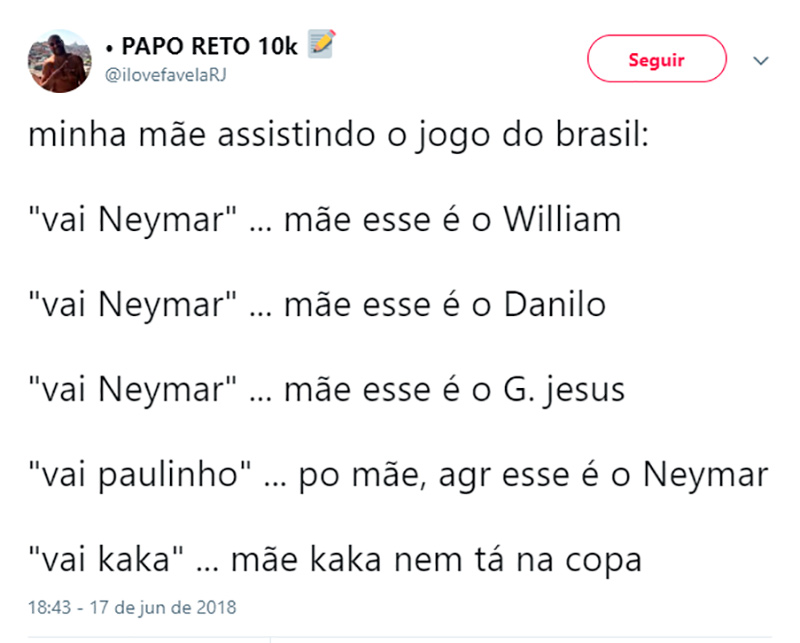
Task: Click the 18:43 - 17 de jun de 2018 timestamp
Action: point(133,607)
